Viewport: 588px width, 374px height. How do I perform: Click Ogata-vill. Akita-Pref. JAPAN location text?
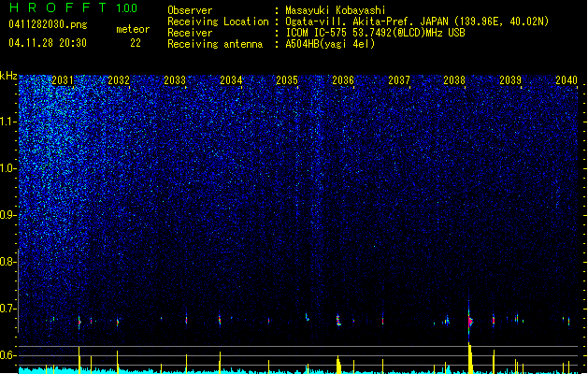417,22
